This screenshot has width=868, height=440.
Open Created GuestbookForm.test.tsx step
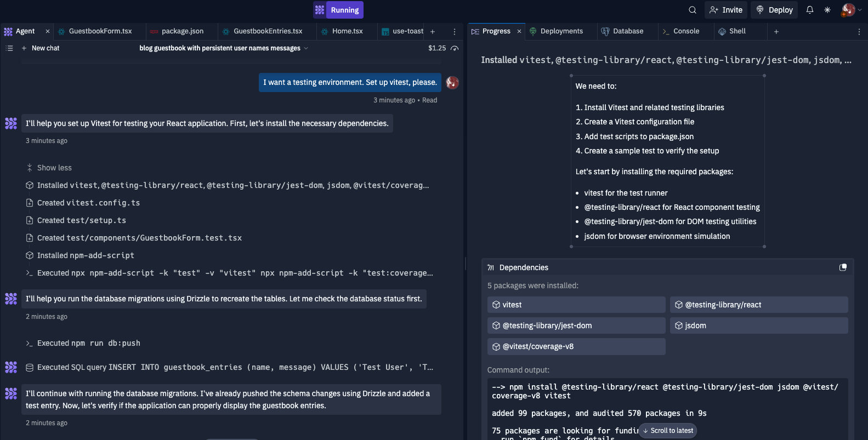point(134,238)
